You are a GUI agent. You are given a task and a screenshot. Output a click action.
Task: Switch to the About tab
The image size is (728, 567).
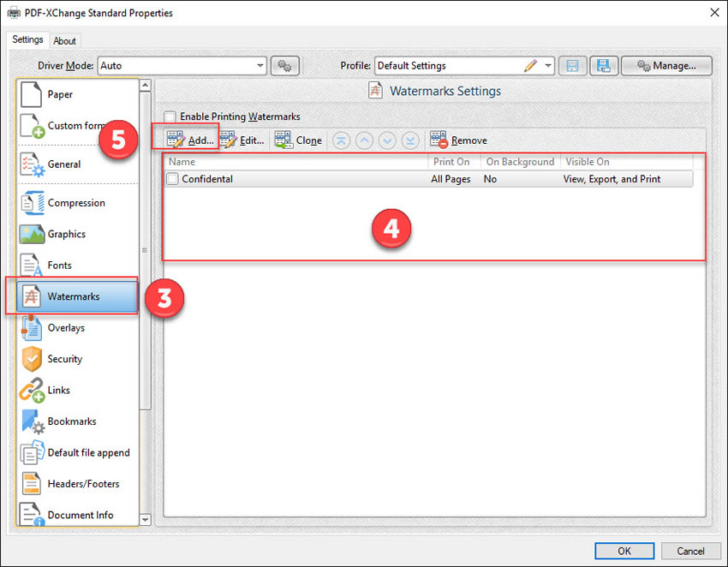pyautogui.click(x=64, y=41)
